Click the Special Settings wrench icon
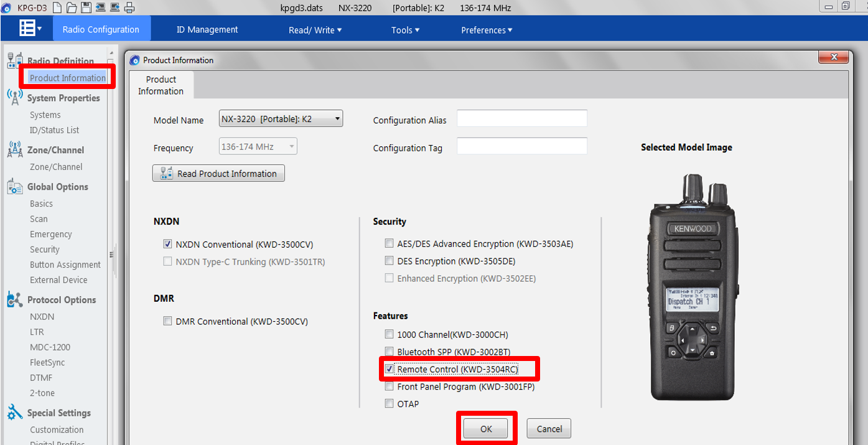Image resolution: width=868 pixels, height=445 pixels. 15,412
